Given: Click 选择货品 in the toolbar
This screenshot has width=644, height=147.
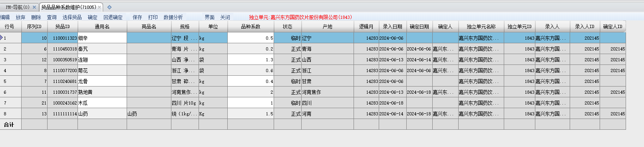Looking at the screenshot, I should click(72, 17).
